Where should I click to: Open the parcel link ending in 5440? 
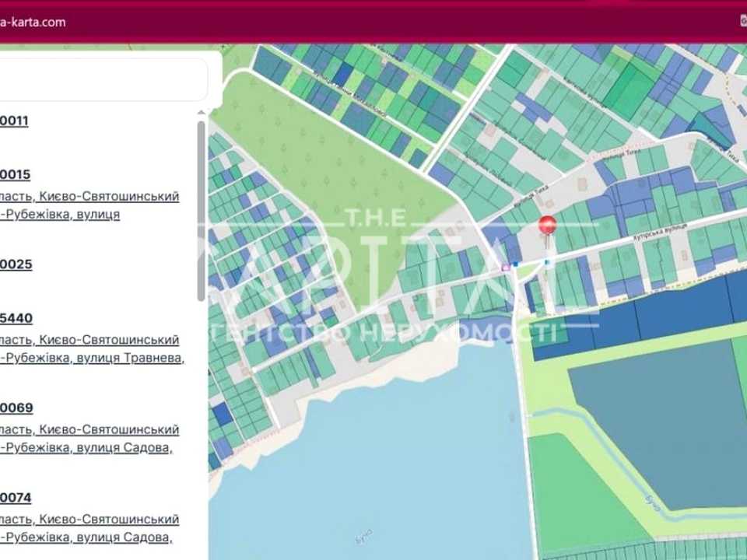(16, 318)
